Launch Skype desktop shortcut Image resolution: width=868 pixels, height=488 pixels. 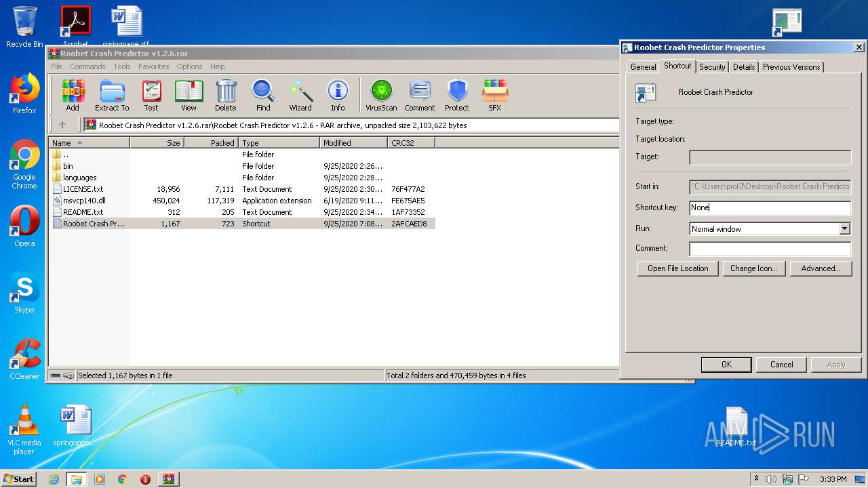click(24, 293)
